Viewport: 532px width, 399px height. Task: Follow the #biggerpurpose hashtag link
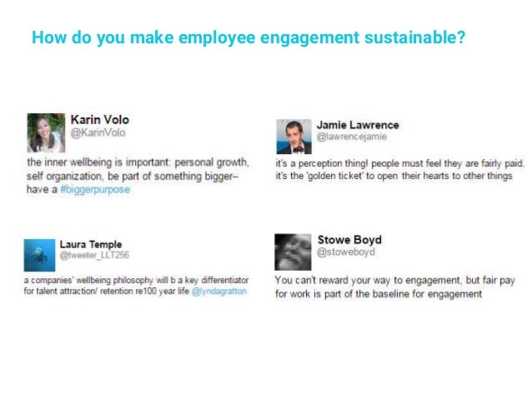tap(96, 189)
